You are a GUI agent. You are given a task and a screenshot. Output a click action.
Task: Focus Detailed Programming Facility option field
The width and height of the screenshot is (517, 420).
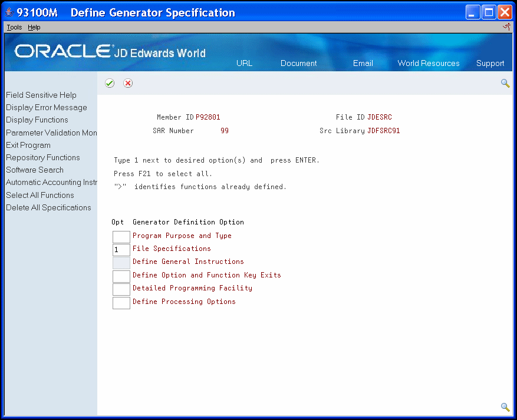coord(121,290)
